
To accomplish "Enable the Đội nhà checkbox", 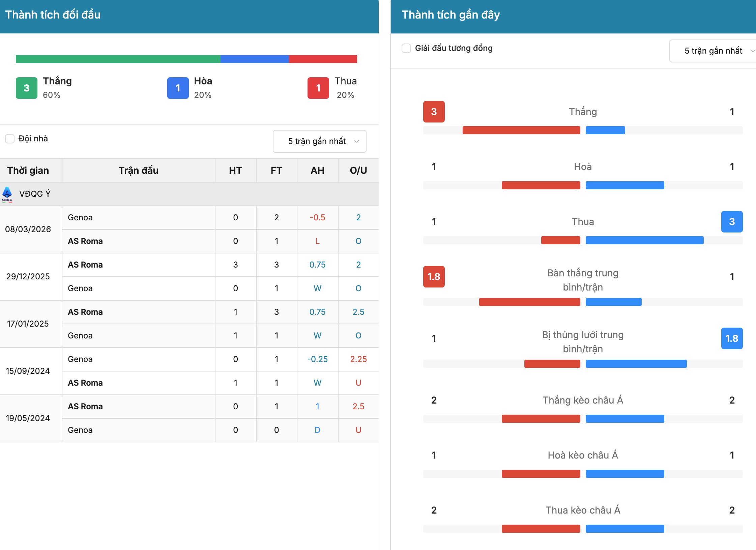I will (10, 139).
